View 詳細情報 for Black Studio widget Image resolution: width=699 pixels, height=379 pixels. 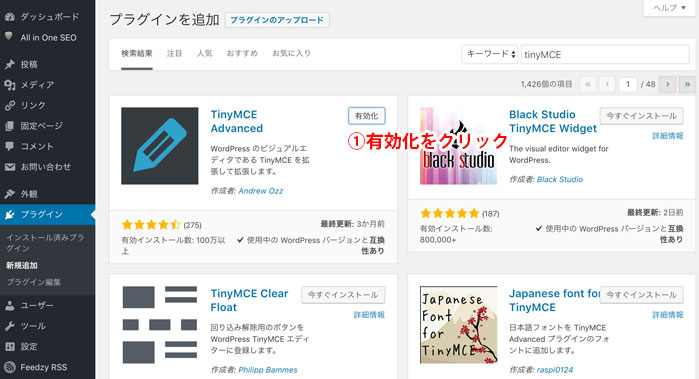[668, 136]
